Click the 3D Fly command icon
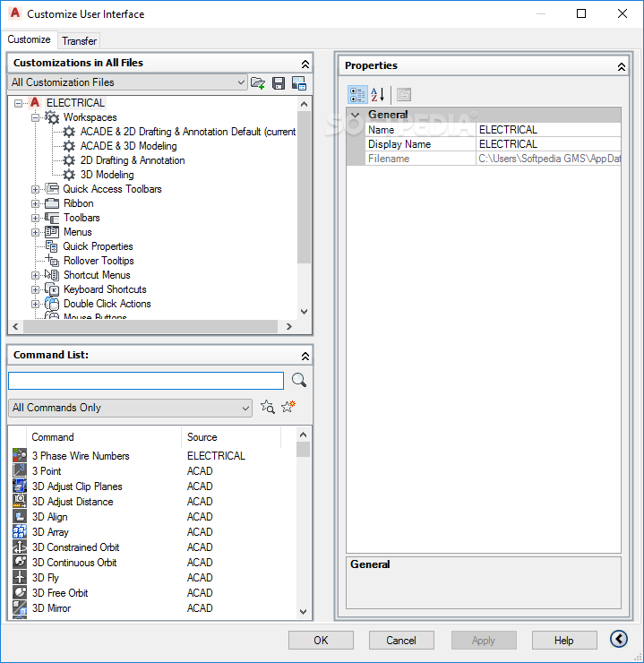644x663 pixels. [20, 577]
